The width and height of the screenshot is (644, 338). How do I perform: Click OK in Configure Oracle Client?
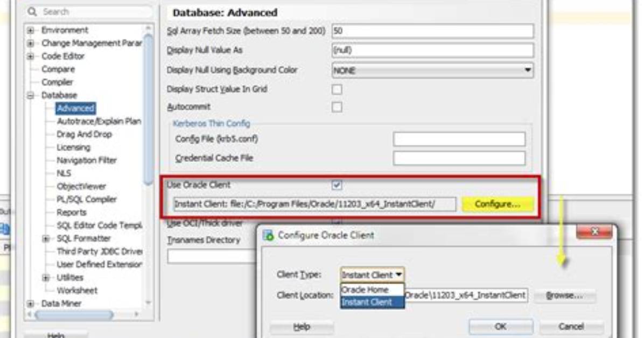point(501,327)
